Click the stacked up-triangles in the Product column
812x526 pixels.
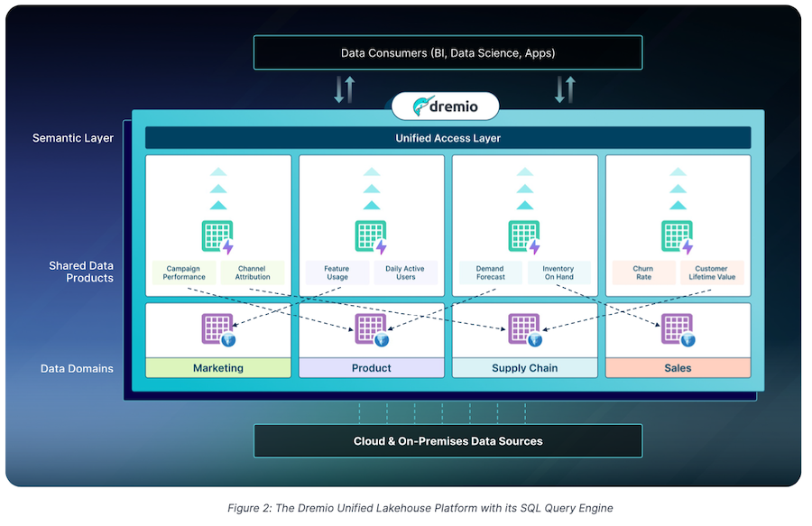tap(372, 189)
